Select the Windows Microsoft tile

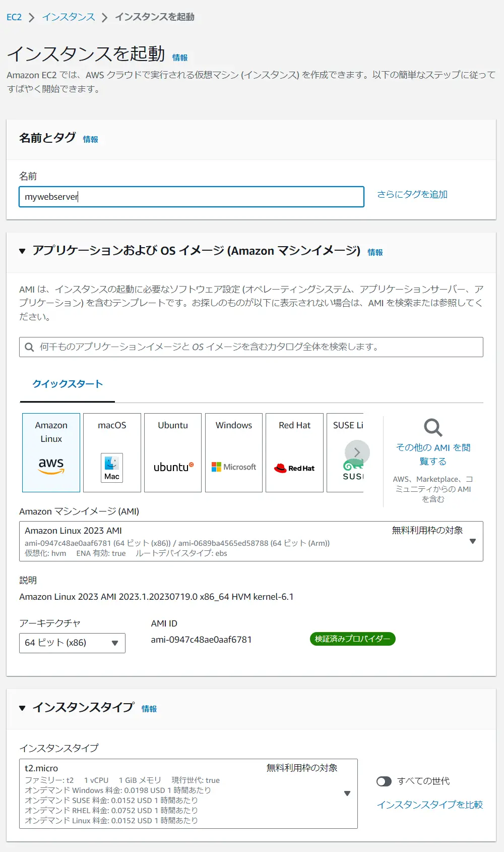[234, 452]
